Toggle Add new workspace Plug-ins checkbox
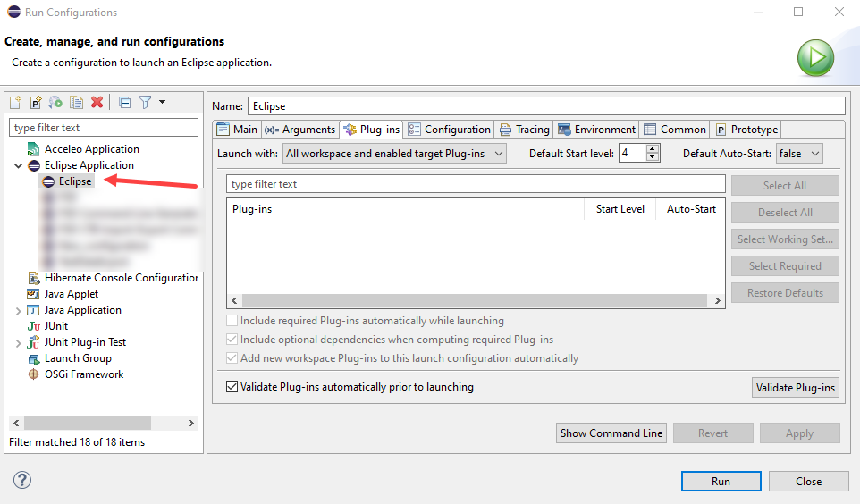The height and width of the screenshot is (504, 860). coord(232,358)
